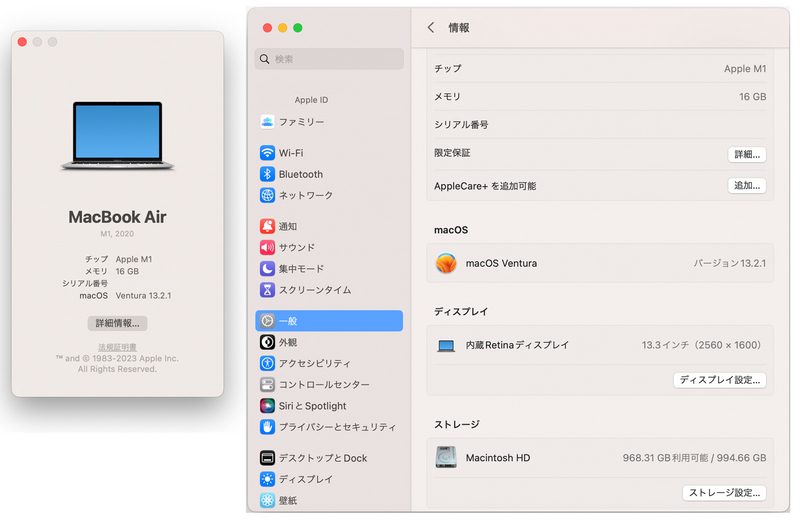The image size is (800, 519).
Task: Zoom the System Settings window green button
Action: [298, 28]
